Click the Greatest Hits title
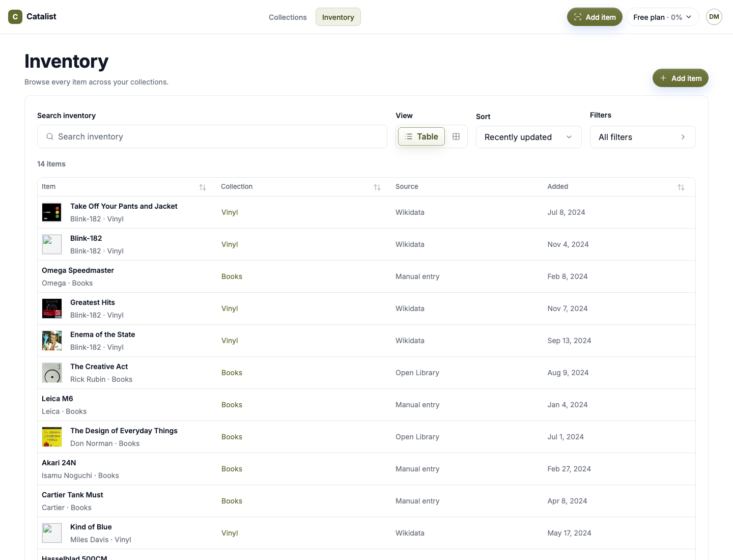The image size is (733, 560). [x=93, y=302]
